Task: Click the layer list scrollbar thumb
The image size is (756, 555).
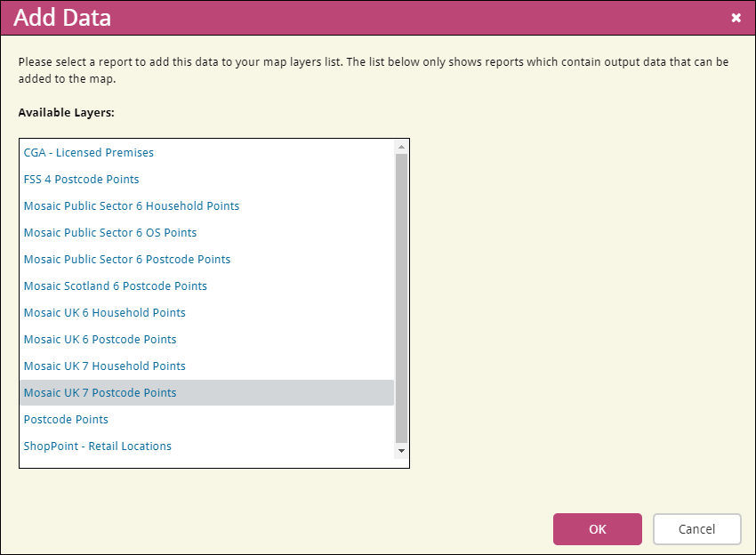Action: pos(401,299)
